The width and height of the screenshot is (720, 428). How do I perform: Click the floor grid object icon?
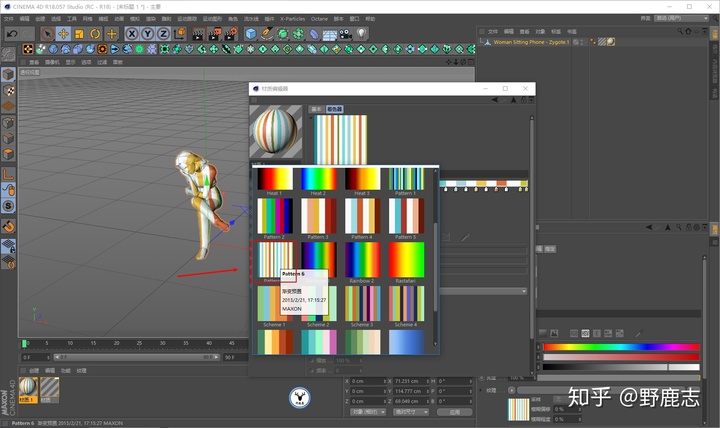pos(330,34)
